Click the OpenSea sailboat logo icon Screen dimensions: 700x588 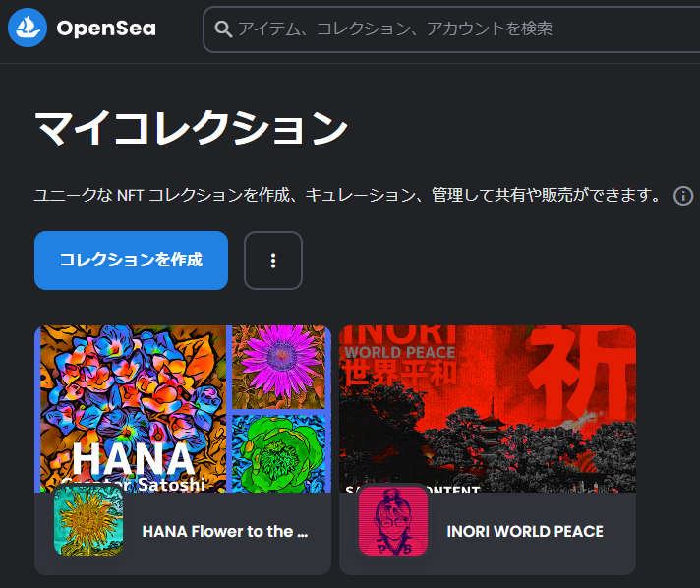[28, 28]
